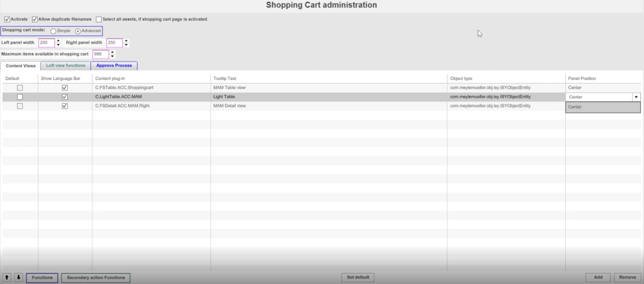
Task: Toggle Show Language Bar for Light Table row
Action: click(x=65, y=97)
